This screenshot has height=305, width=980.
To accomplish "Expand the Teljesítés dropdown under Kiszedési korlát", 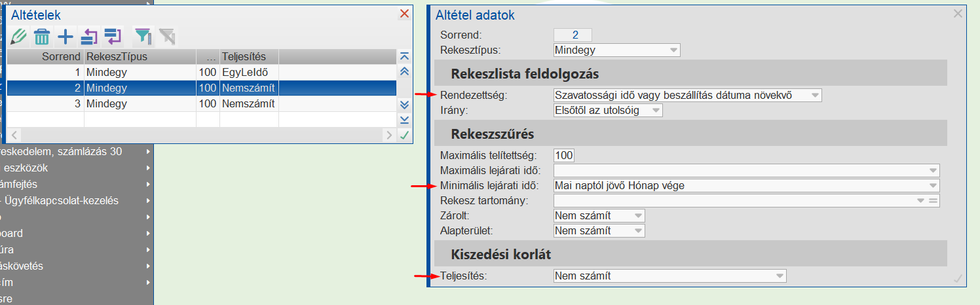I will (x=779, y=276).
